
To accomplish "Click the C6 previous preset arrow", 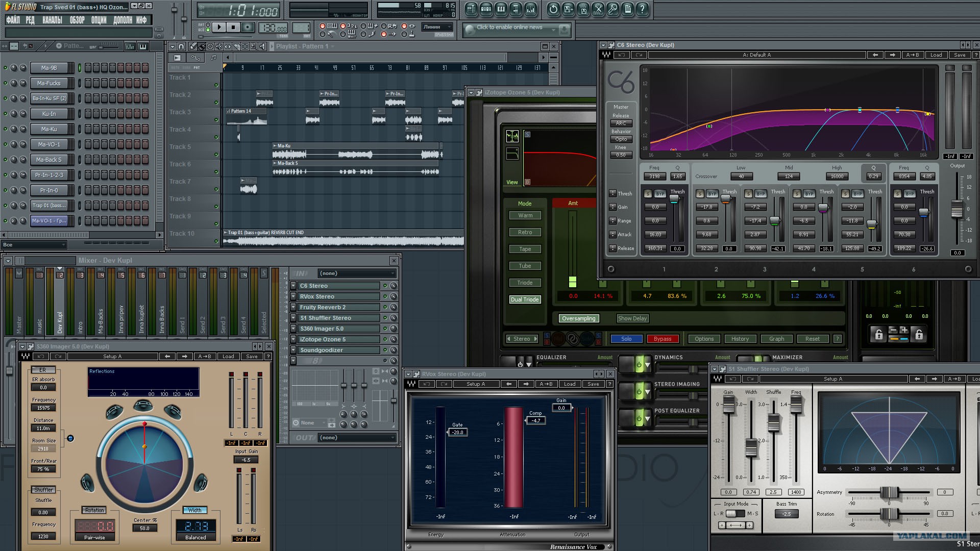I will pos(875,55).
